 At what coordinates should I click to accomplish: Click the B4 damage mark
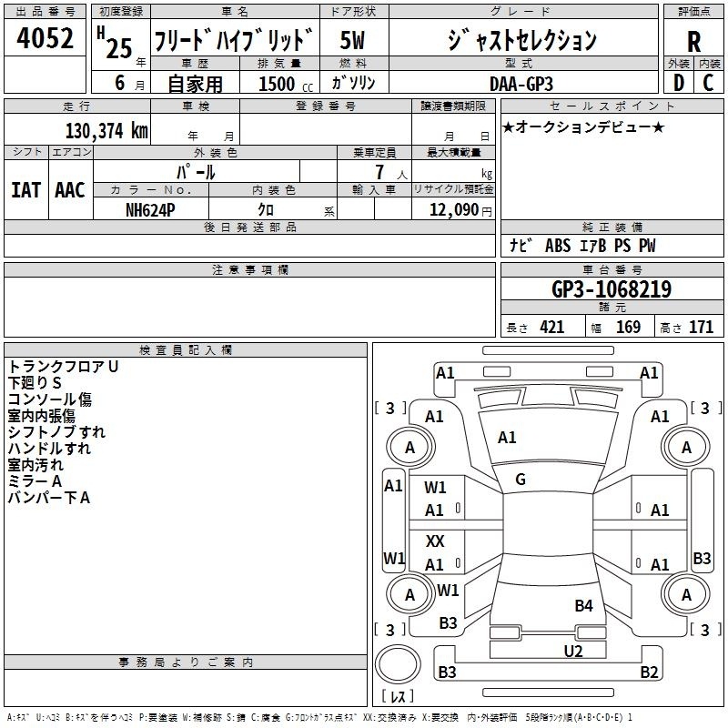point(583,605)
